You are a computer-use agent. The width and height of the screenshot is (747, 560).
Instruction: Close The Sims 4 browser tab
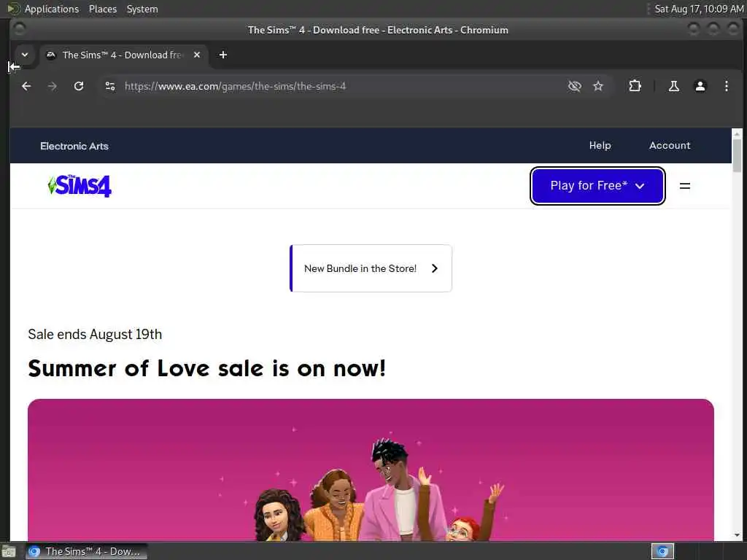(x=197, y=55)
